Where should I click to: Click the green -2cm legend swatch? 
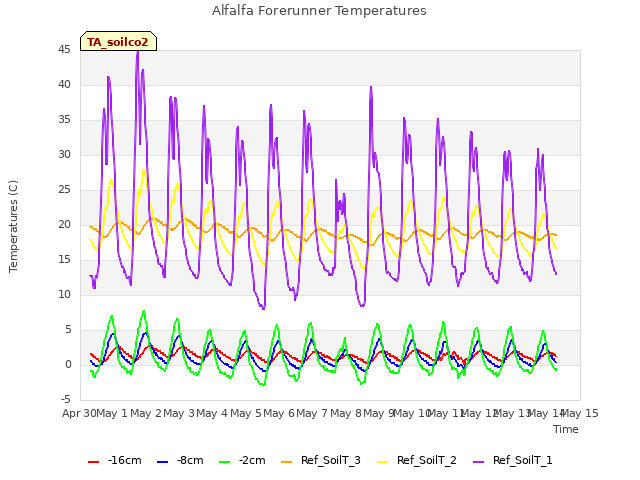[x=224, y=462]
